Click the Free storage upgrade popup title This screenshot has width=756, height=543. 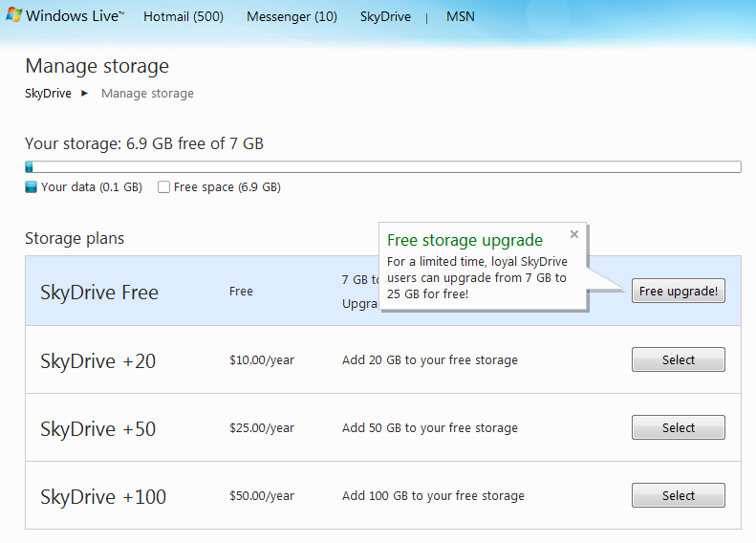[464, 240]
